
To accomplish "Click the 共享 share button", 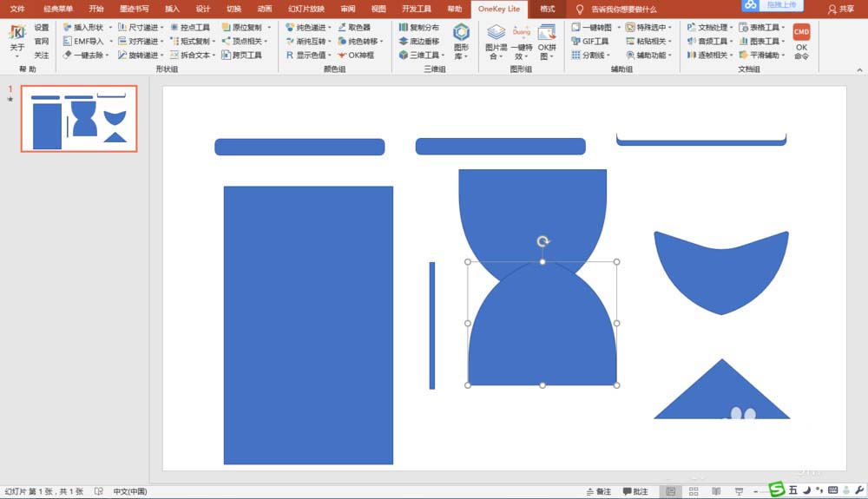I will tap(840, 9).
